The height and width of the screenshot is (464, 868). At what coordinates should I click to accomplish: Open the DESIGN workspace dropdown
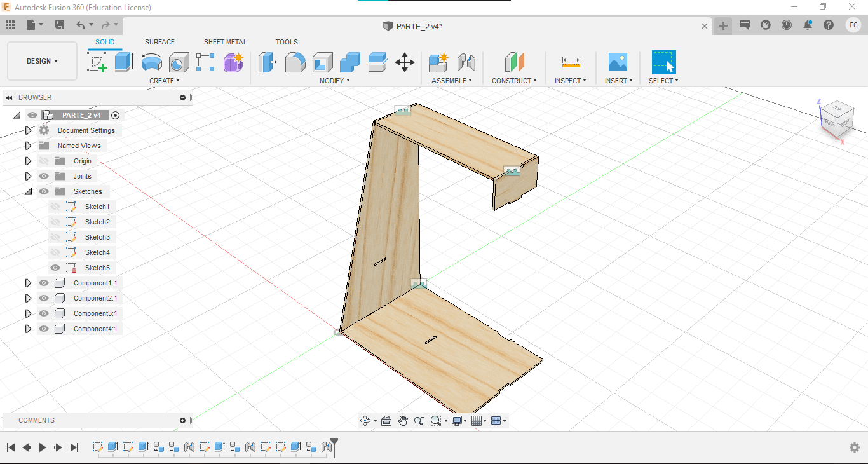[42, 61]
